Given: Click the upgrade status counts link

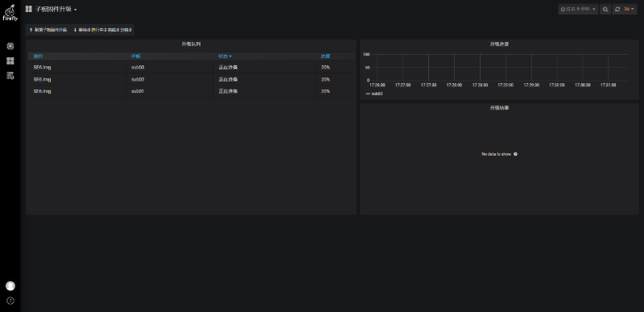Looking at the screenshot, I should [102, 30].
